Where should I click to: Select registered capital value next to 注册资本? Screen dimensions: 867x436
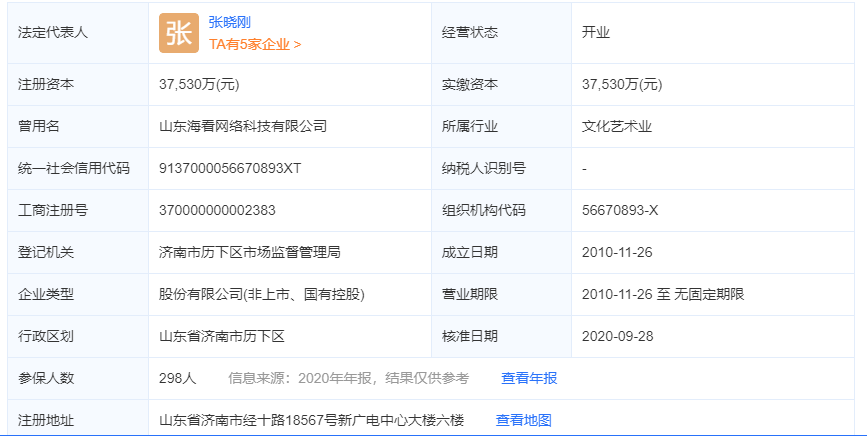(199, 84)
